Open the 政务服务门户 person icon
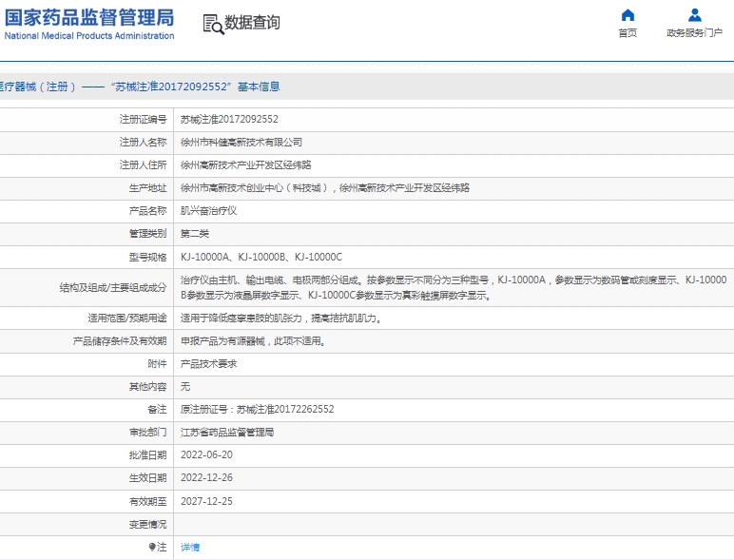734x560 pixels. click(695, 15)
